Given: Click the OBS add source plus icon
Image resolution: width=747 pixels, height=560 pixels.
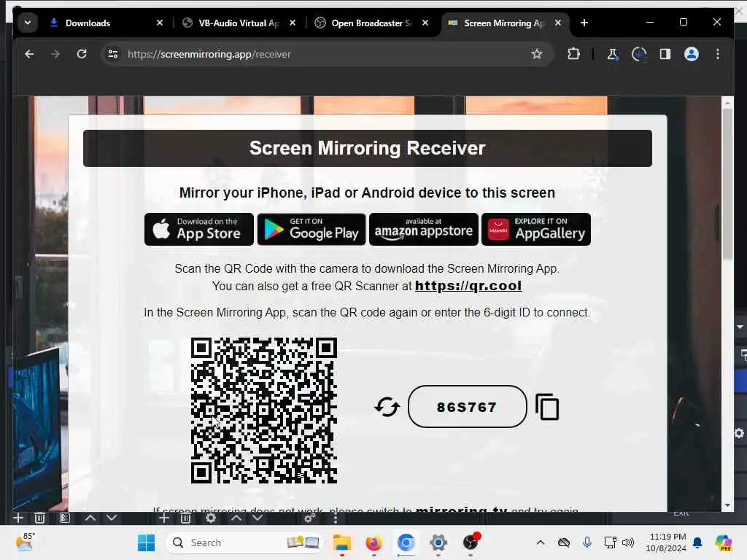Looking at the screenshot, I should (164, 518).
